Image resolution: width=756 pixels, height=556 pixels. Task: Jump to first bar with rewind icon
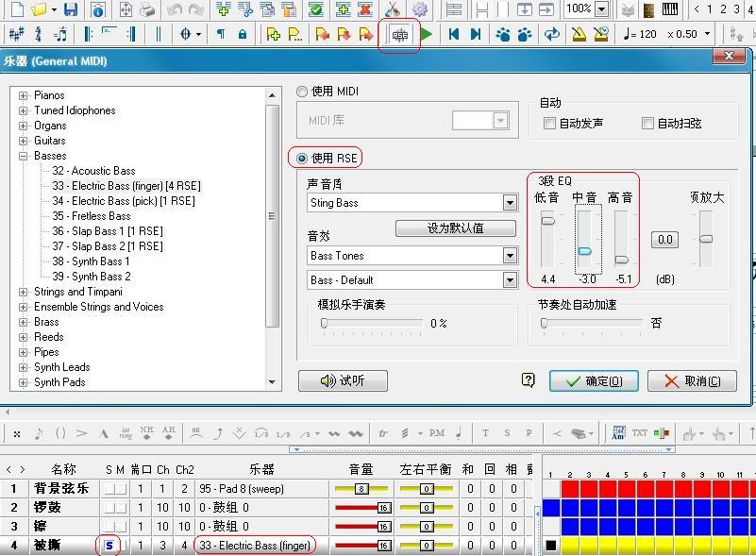tap(454, 34)
